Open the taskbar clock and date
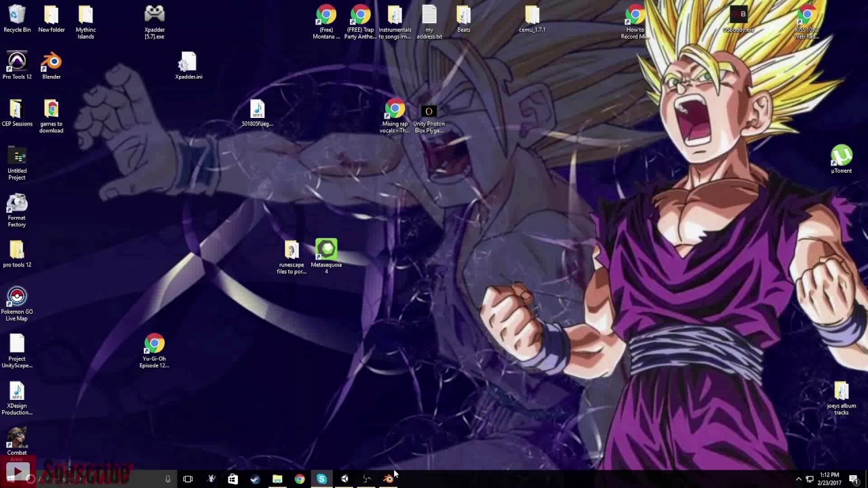Image resolution: width=868 pixels, height=488 pixels. pos(830,479)
